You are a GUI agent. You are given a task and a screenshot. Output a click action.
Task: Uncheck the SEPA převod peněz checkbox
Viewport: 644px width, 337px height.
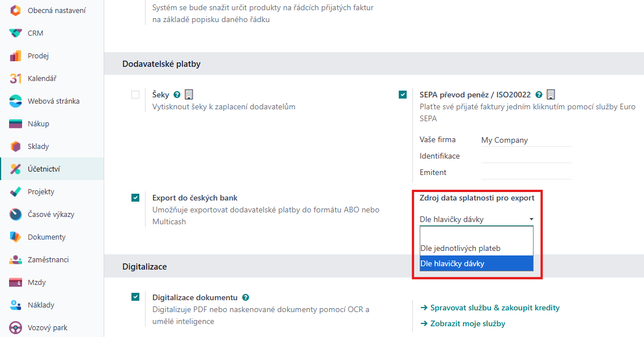coord(403,95)
